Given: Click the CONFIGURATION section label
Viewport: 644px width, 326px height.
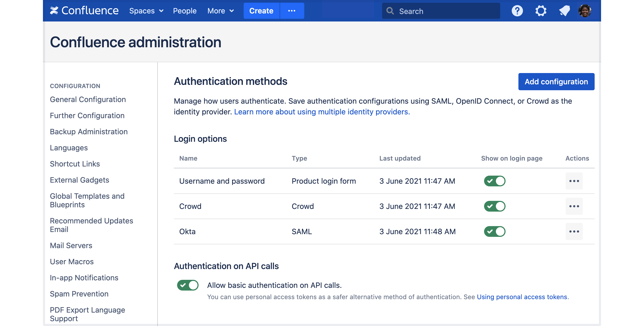Looking at the screenshot, I should coord(75,86).
